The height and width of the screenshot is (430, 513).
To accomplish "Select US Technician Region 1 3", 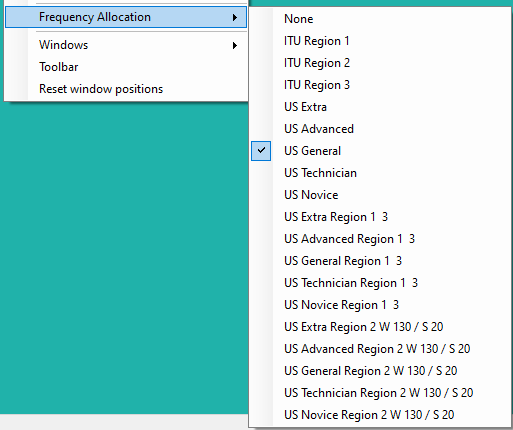I will 380,283.
